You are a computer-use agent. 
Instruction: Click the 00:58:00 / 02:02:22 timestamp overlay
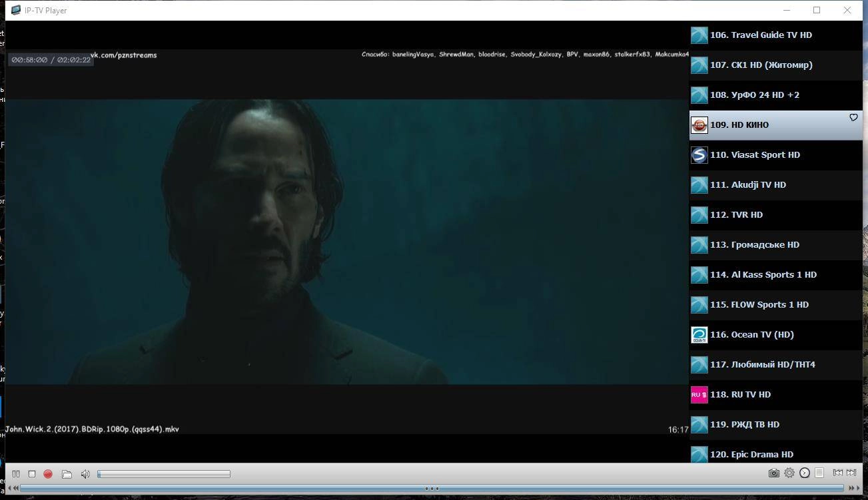[x=51, y=60]
